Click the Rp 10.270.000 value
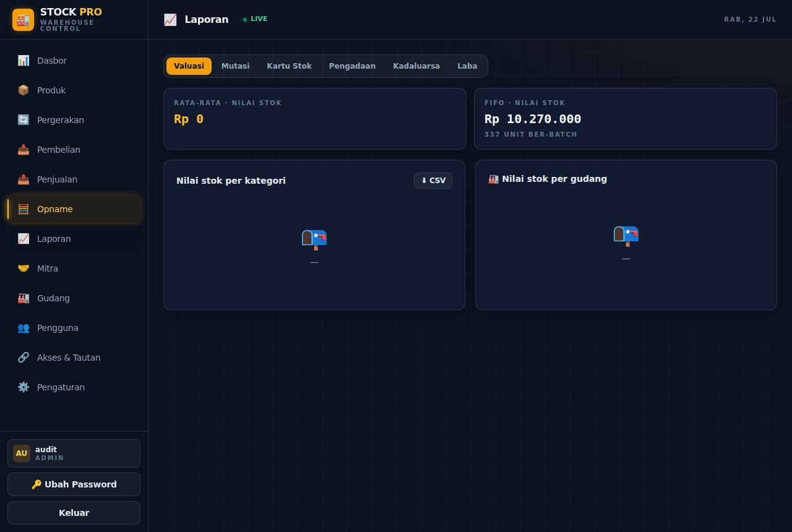Screen dimensions: 792x532 click(533, 119)
